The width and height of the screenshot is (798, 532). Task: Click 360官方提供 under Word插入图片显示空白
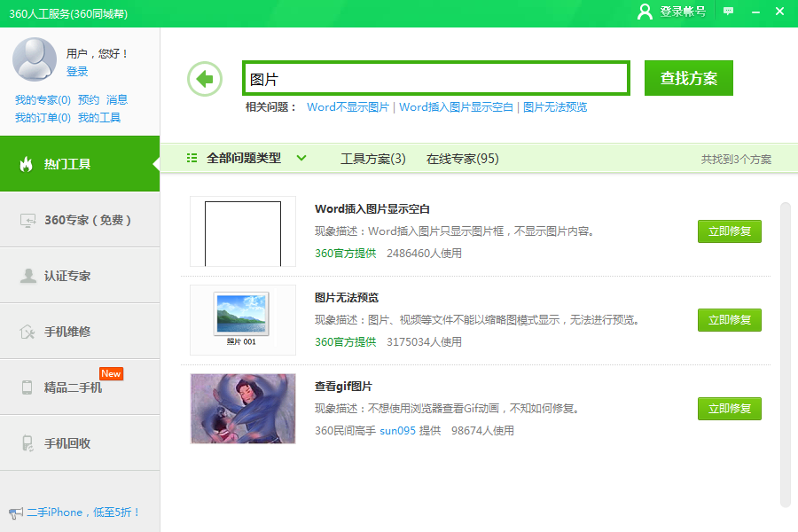pos(345,254)
